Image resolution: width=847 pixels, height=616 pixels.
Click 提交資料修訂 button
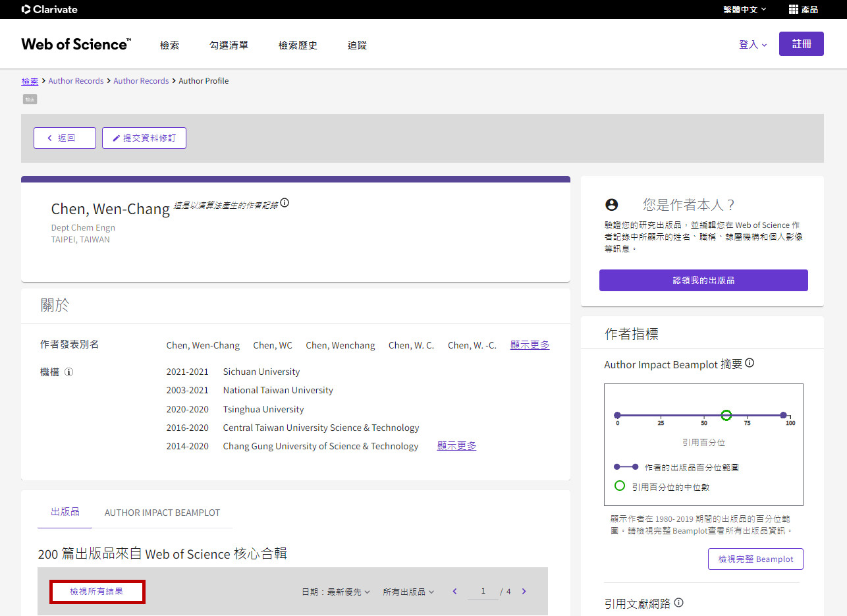144,138
